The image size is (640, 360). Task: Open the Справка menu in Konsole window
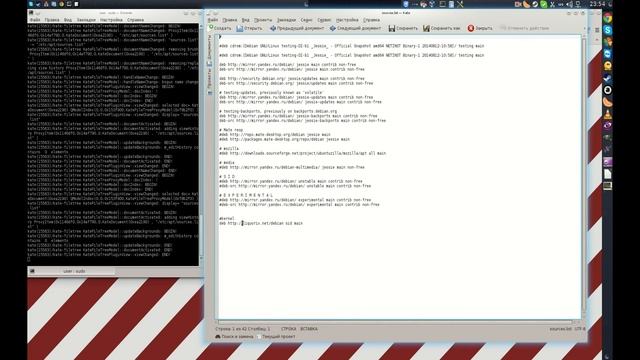pos(135,20)
